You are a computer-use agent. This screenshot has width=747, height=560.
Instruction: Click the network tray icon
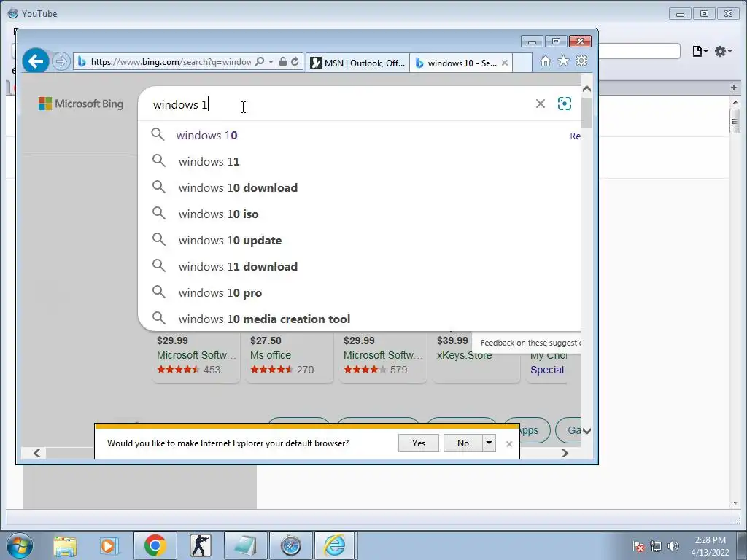click(656, 547)
